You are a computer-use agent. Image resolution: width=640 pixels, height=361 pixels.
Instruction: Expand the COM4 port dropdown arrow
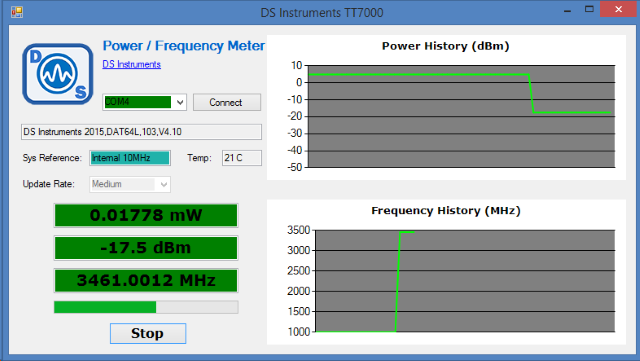(x=180, y=102)
